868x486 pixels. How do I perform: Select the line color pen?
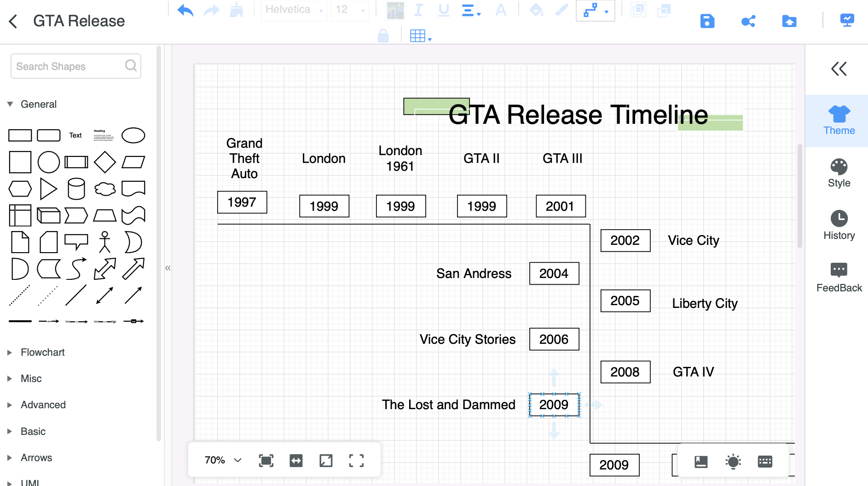click(x=561, y=10)
